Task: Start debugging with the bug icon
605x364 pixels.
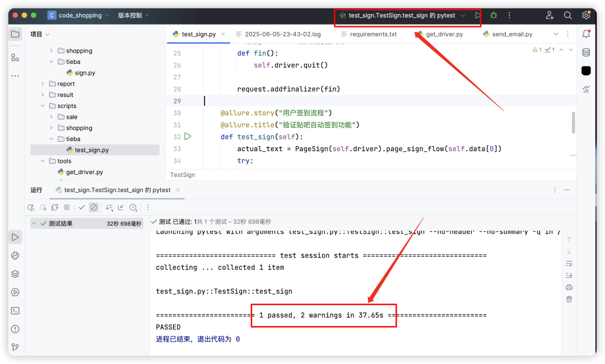Action: tap(494, 16)
